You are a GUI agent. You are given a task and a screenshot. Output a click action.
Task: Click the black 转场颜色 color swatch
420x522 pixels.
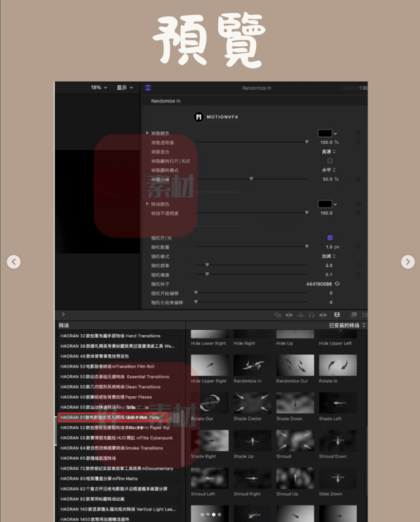[325, 204]
